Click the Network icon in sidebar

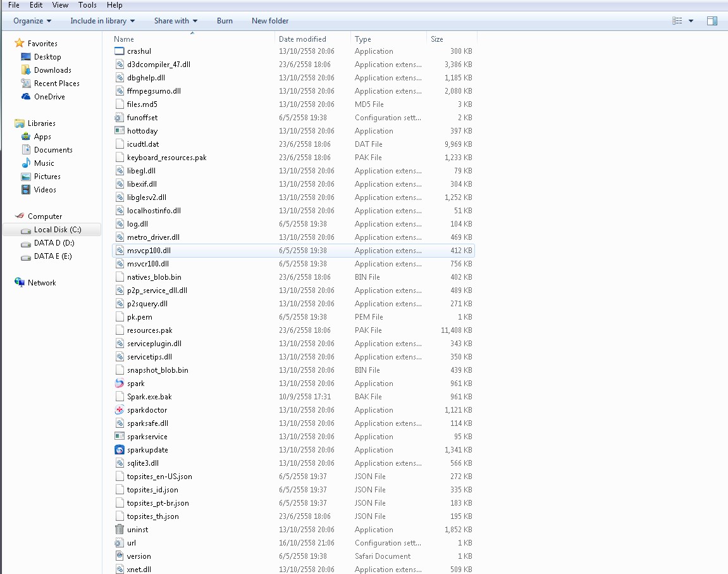pos(19,282)
